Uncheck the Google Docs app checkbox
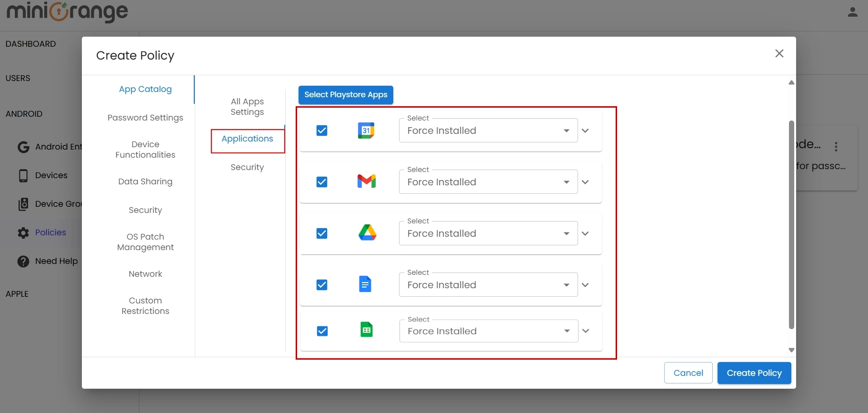The height and width of the screenshot is (413, 868). (322, 285)
